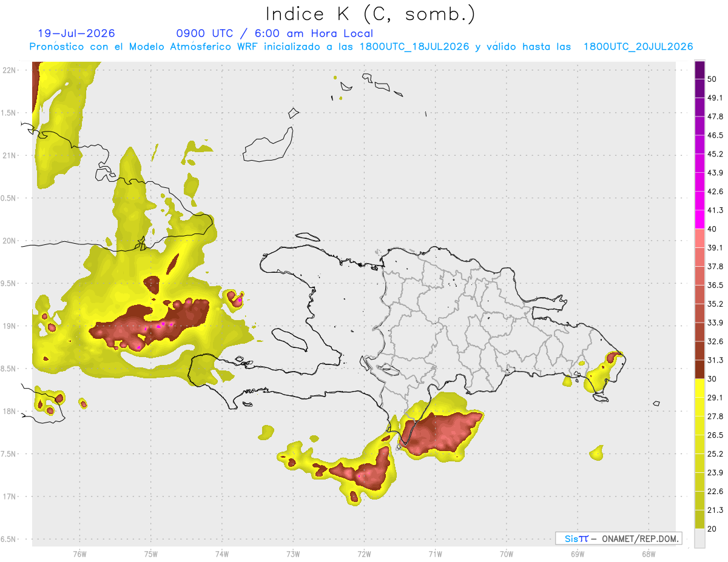Screen dimensions: 728x562
Task: Click the longitude axis label "74W"
Action: pyautogui.click(x=221, y=554)
